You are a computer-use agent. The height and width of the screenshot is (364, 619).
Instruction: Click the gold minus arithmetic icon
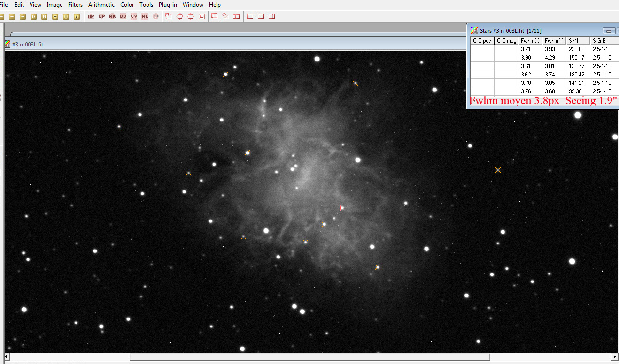tap(12, 16)
